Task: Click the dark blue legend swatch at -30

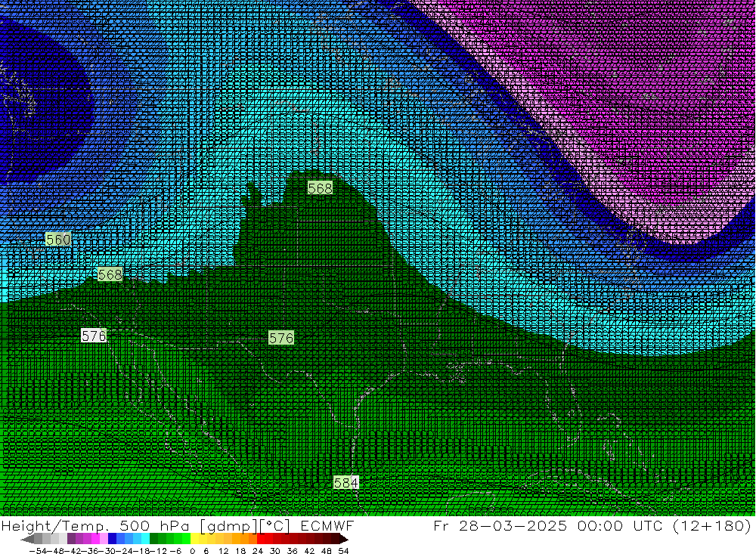Action: (113, 539)
